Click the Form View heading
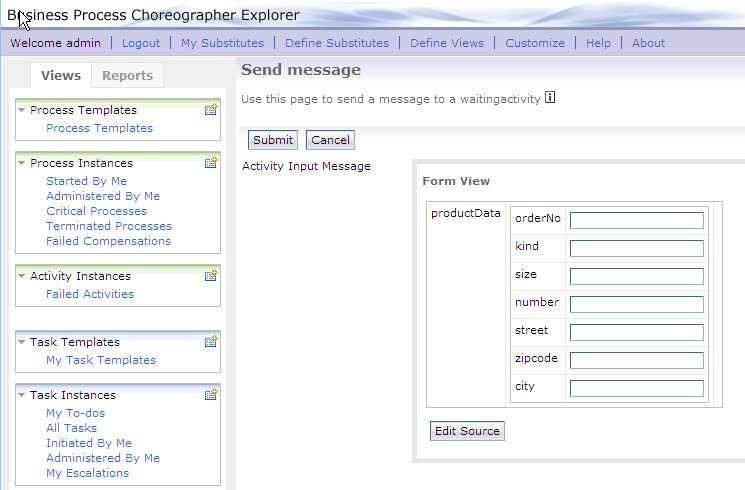Screen dimensions: 745x490 (x=456, y=181)
